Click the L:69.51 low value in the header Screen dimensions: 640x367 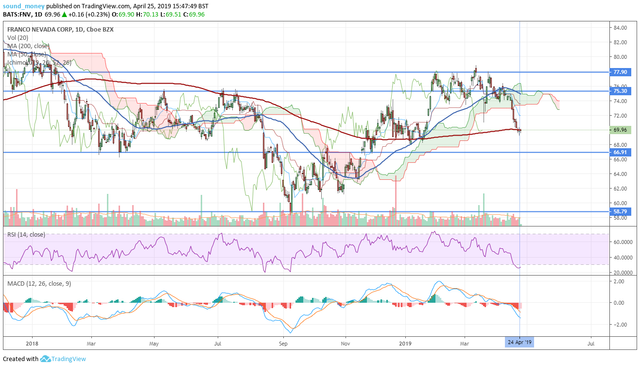coord(171,14)
